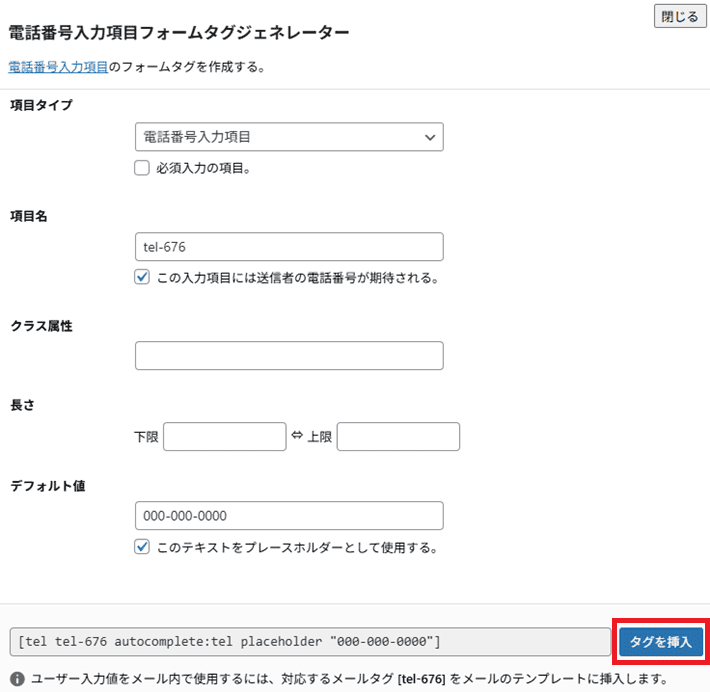Viewport: 710px width, 692px height.
Task: Close the dialog with 閉じる button
Action: [680, 16]
